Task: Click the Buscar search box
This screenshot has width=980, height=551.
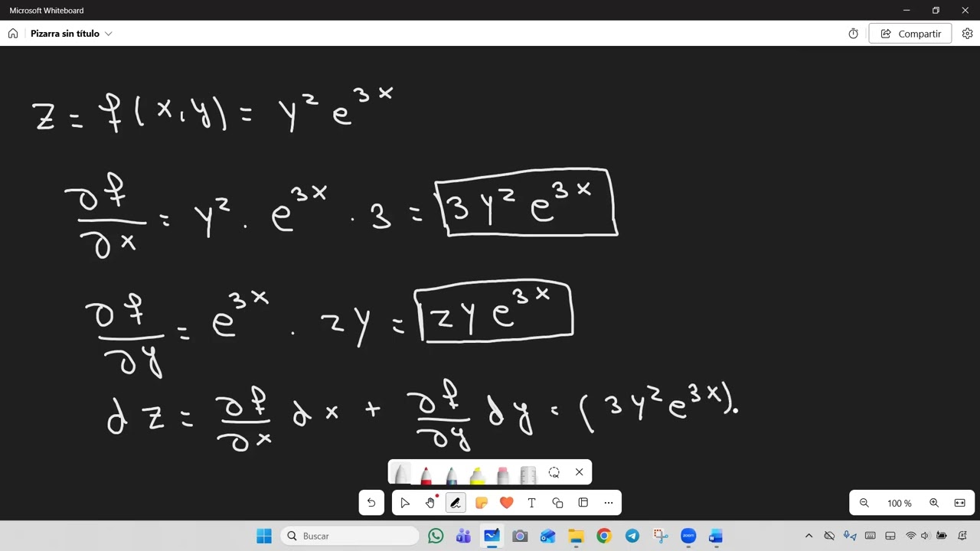Action: point(350,536)
